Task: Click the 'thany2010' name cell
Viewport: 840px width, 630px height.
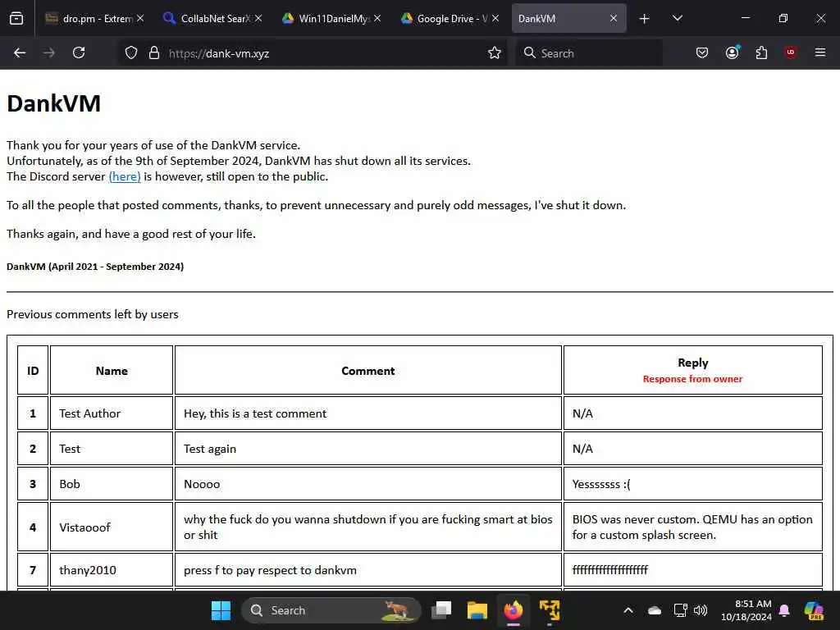Action: tap(112, 570)
